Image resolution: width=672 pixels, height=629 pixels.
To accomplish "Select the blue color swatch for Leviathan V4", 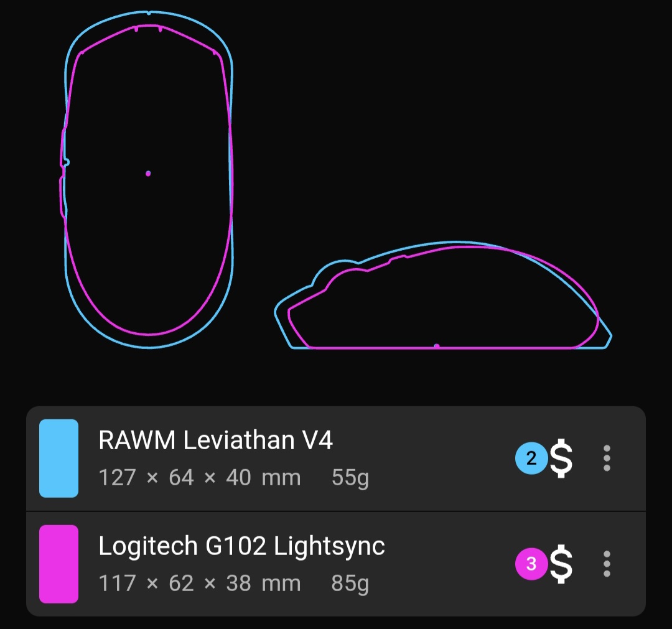I will 58,459.
